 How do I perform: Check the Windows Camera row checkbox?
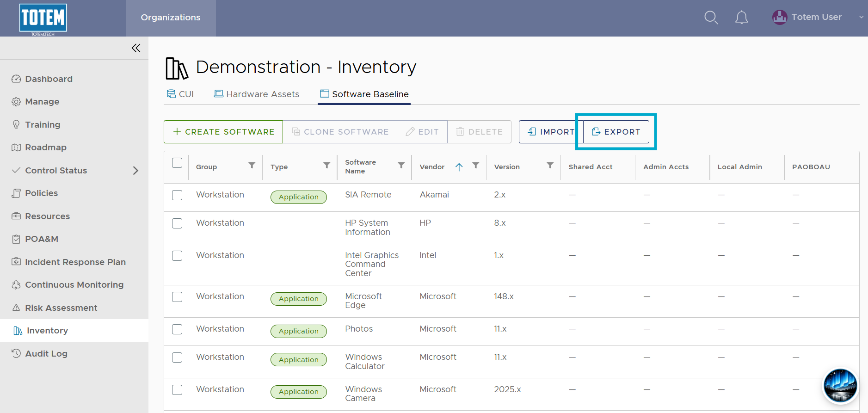pyautogui.click(x=177, y=390)
